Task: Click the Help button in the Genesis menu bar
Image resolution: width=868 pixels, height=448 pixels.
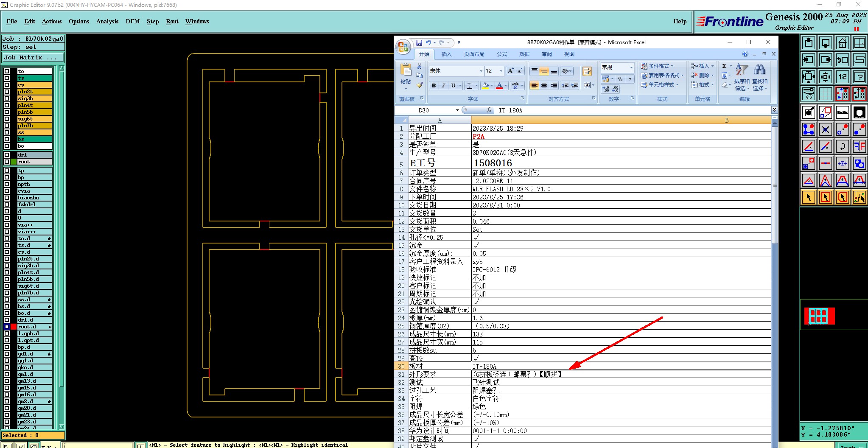Action: pyautogui.click(x=680, y=21)
